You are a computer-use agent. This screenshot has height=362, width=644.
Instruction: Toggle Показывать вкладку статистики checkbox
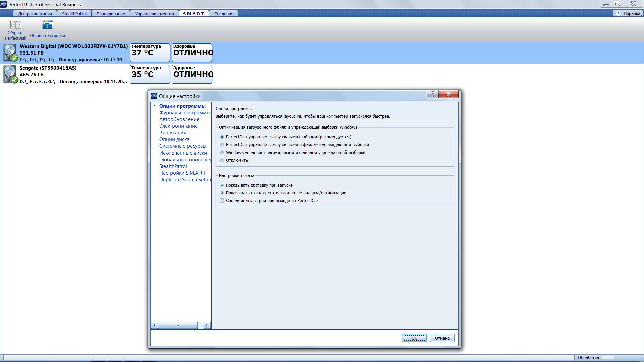tap(222, 193)
